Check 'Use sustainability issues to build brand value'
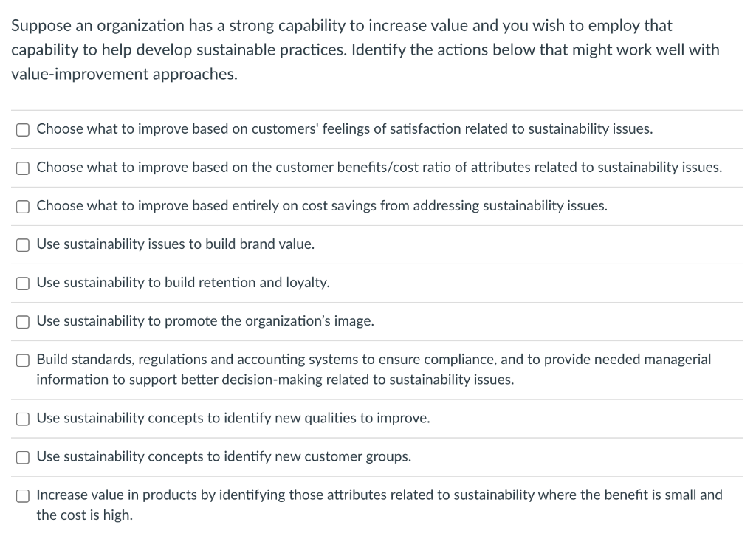The height and width of the screenshot is (539, 756). (x=22, y=244)
